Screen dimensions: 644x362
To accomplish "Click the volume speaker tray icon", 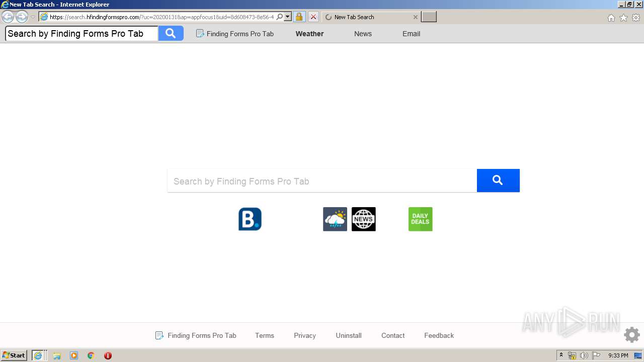I will click(584, 355).
